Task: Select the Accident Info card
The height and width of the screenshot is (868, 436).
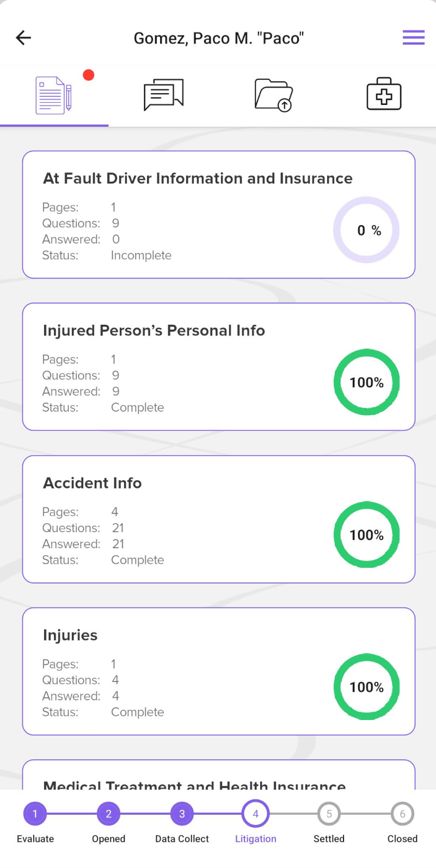Action: coord(218,519)
